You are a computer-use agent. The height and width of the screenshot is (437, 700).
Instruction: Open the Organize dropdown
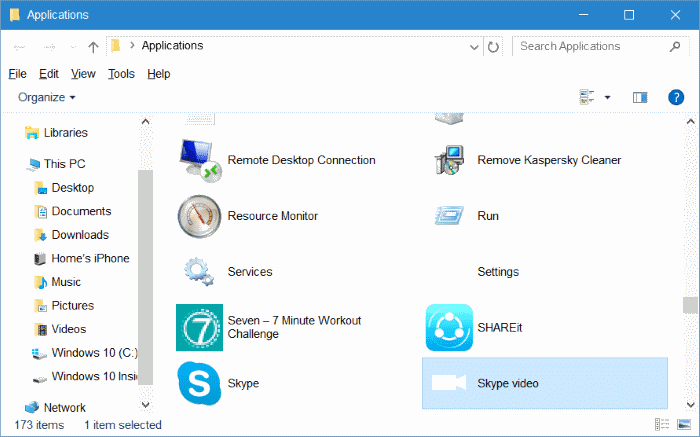point(46,97)
